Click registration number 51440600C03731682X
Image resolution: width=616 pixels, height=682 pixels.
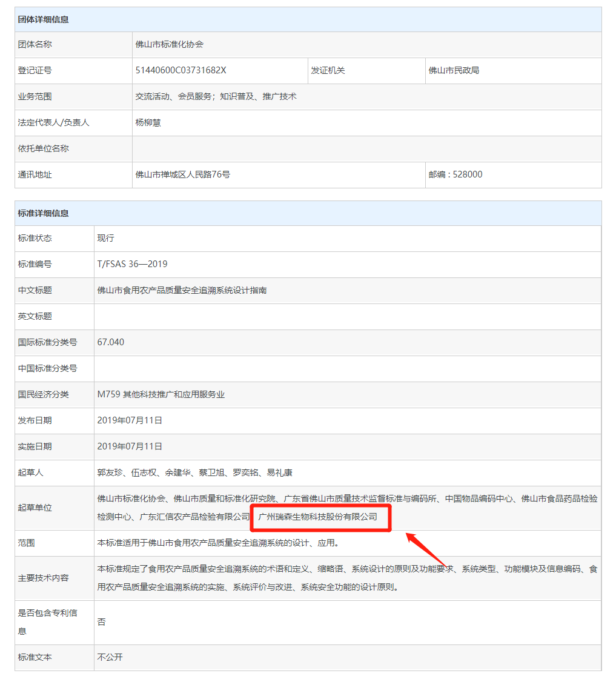point(181,70)
